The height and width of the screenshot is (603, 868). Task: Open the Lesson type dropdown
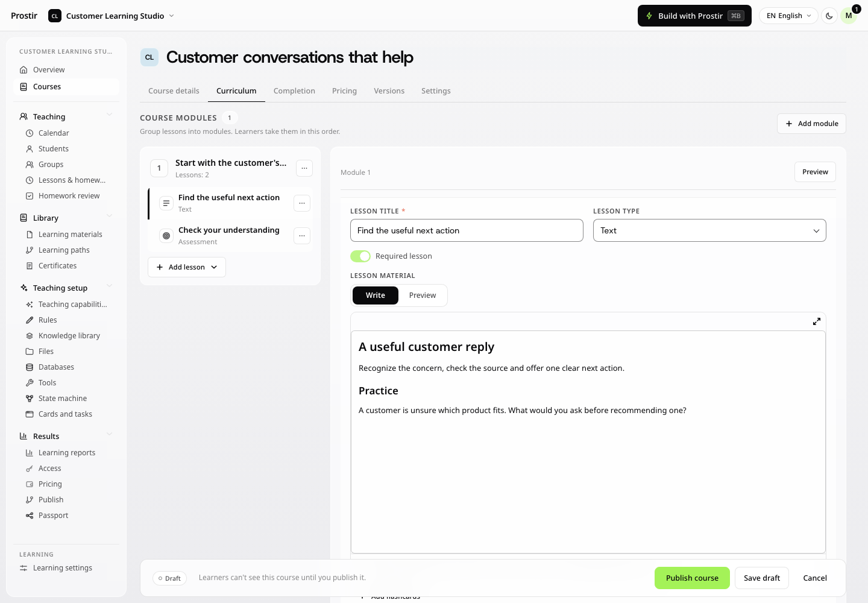point(709,230)
